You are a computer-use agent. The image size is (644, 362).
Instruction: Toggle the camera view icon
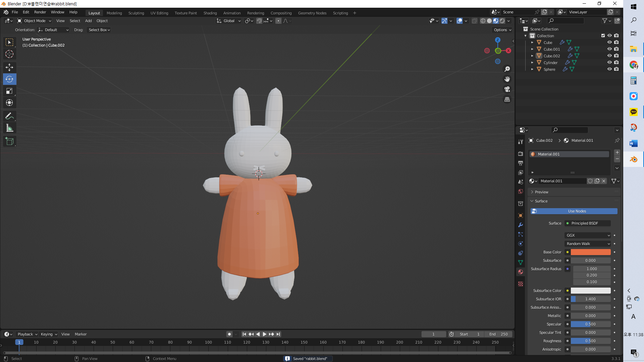pos(507,89)
